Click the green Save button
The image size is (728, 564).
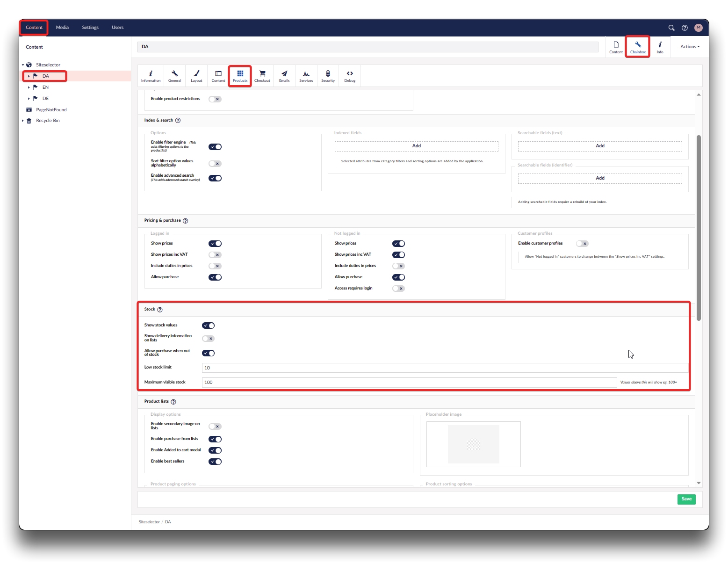(x=686, y=499)
